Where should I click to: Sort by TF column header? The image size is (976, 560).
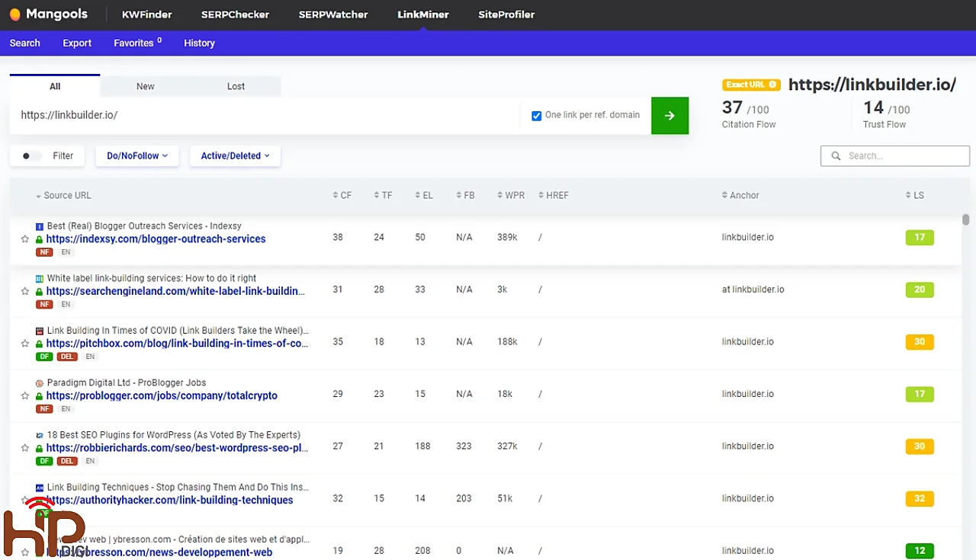point(383,196)
